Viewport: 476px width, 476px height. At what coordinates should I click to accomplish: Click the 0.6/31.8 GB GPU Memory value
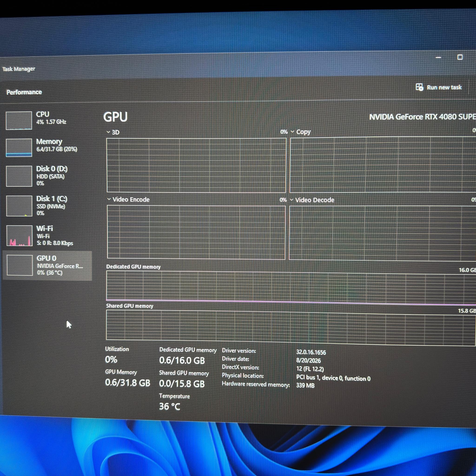[x=127, y=383]
